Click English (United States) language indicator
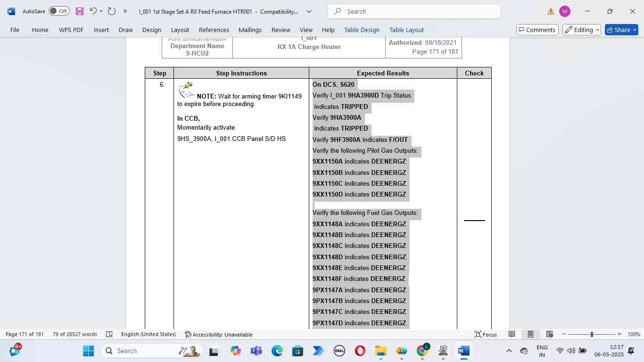Screen dimensions: 644x362 click(149, 334)
